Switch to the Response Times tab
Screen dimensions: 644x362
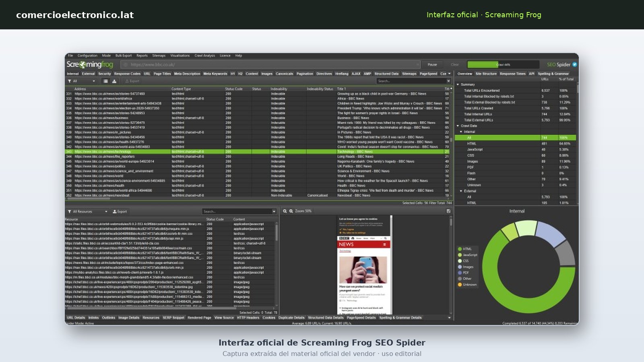point(513,74)
